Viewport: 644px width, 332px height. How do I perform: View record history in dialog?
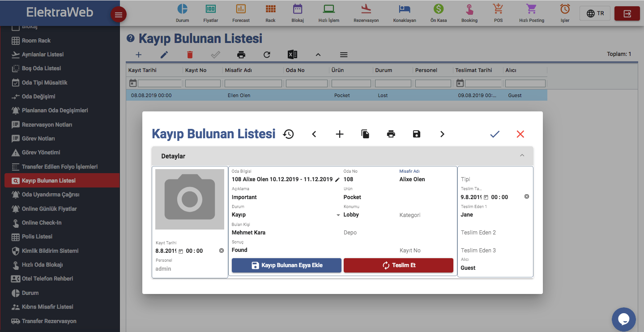click(289, 134)
